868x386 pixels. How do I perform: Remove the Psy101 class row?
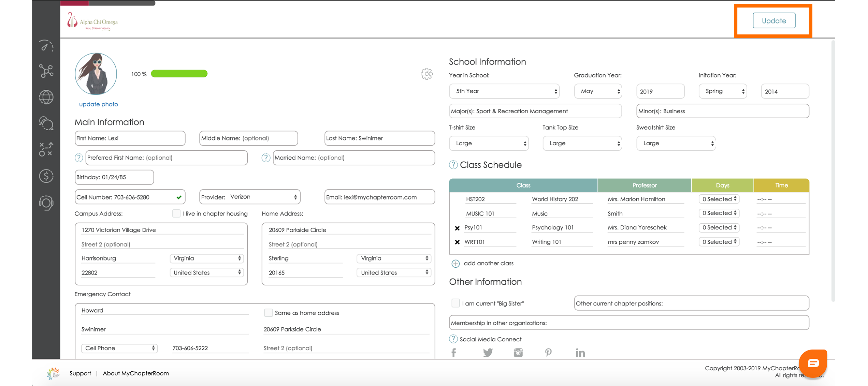pos(457,228)
